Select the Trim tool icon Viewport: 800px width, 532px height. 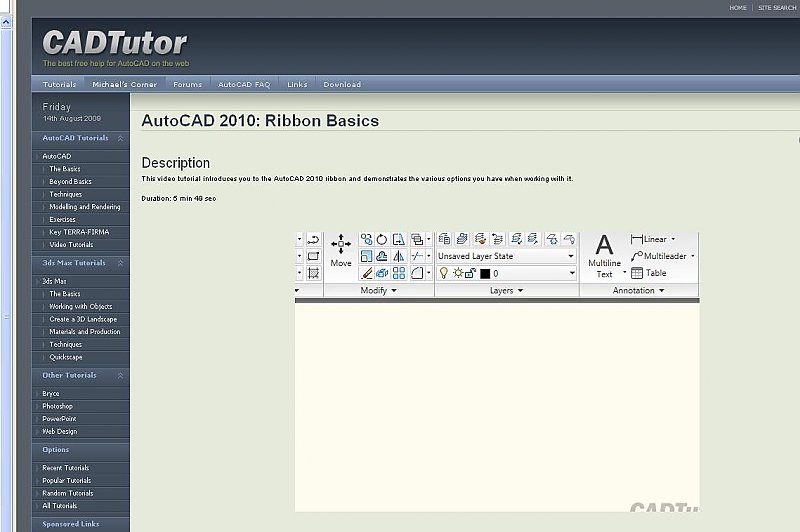pos(417,256)
